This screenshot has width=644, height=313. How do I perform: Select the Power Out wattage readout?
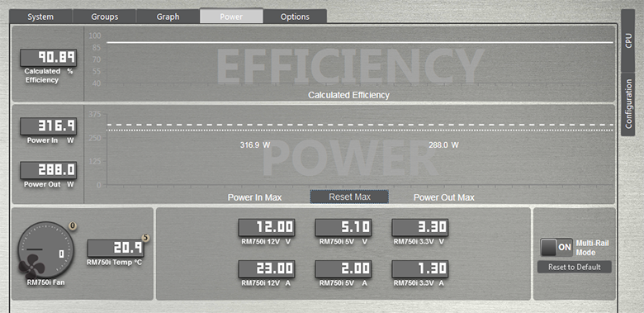[49, 170]
